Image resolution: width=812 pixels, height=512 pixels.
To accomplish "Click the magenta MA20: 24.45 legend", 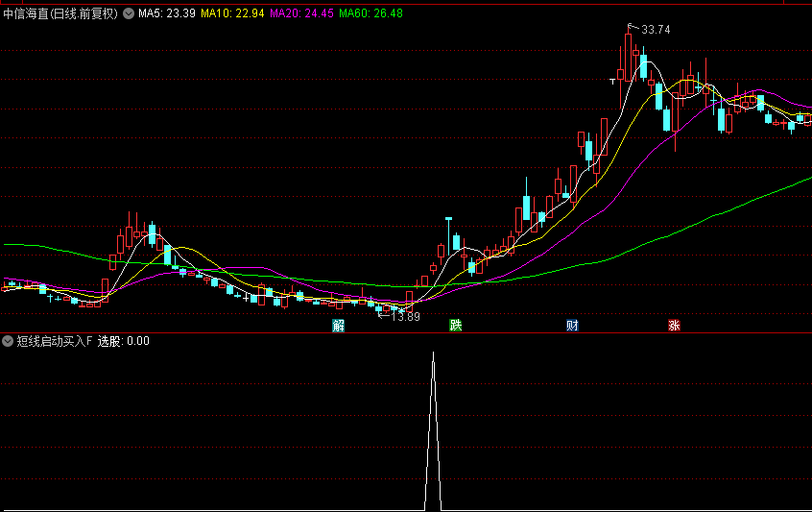I will coord(302,13).
